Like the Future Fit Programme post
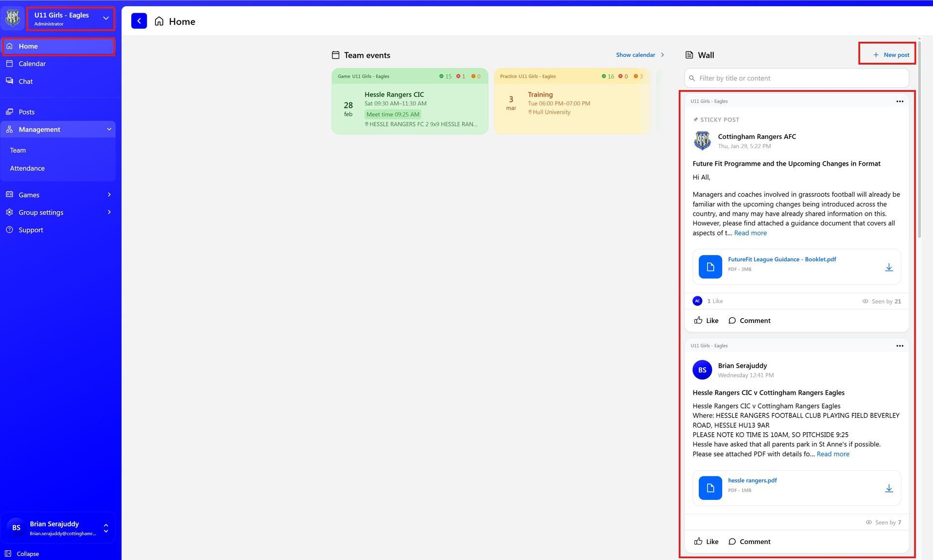 706,321
